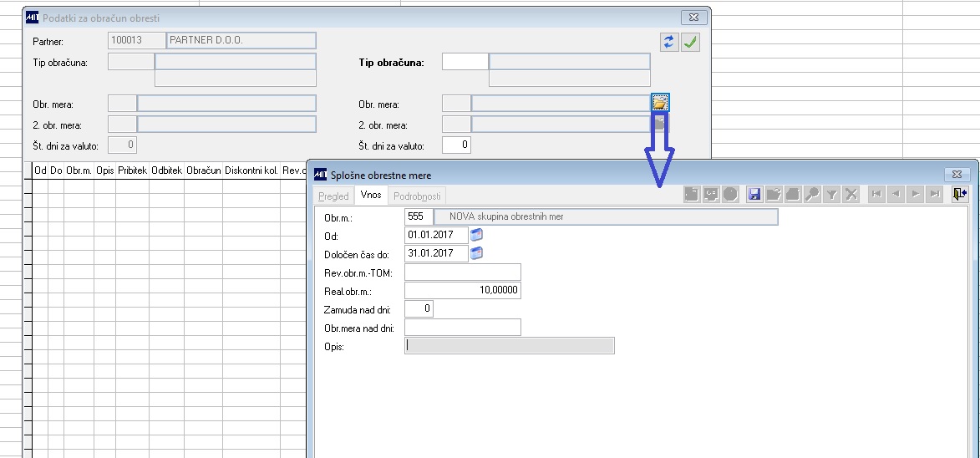Open the Podrobnosti tab
This screenshot has height=458, width=980.
tap(418, 196)
